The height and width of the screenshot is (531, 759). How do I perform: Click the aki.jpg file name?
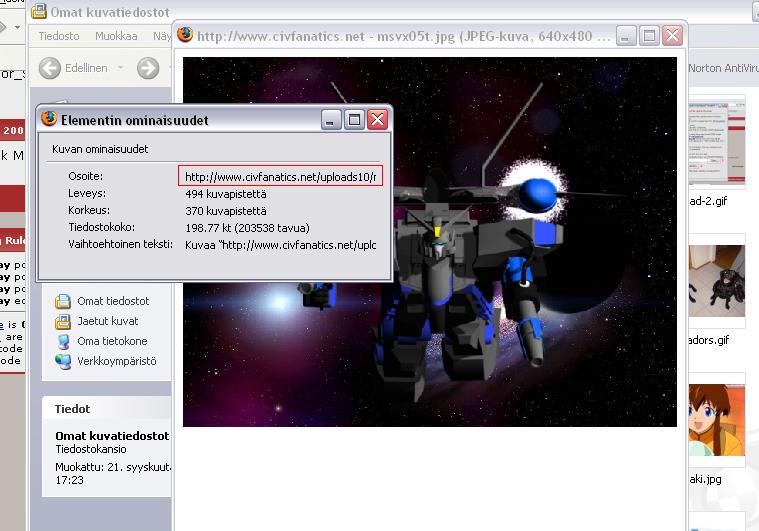(x=705, y=479)
